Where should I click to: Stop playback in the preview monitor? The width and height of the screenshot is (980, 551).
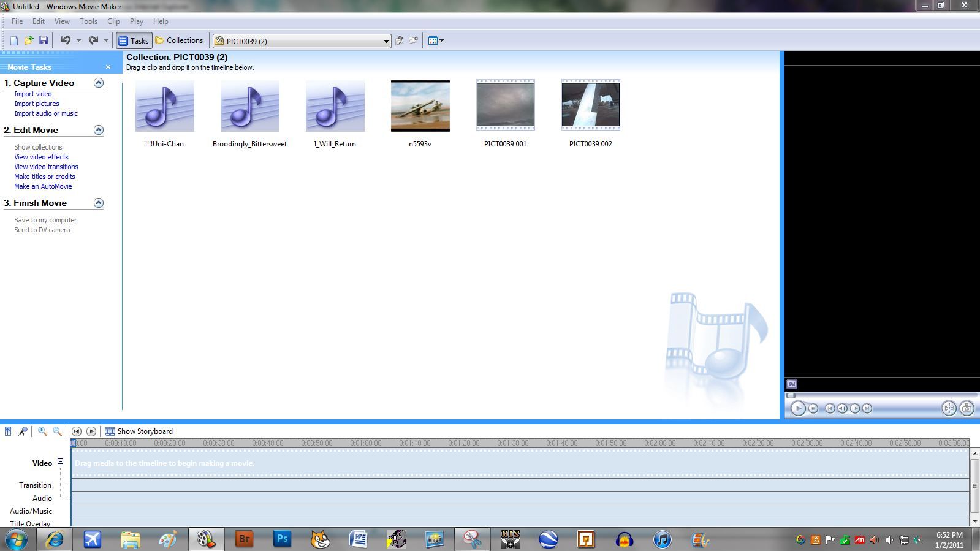[813, 408]
